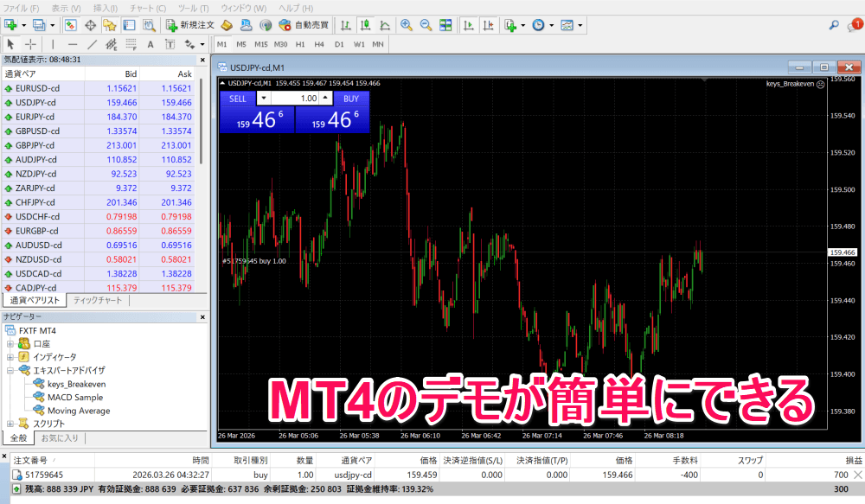The image size is (865, 504).
Task: Switch chart to candlesticks icon
Action: point(365,25)
